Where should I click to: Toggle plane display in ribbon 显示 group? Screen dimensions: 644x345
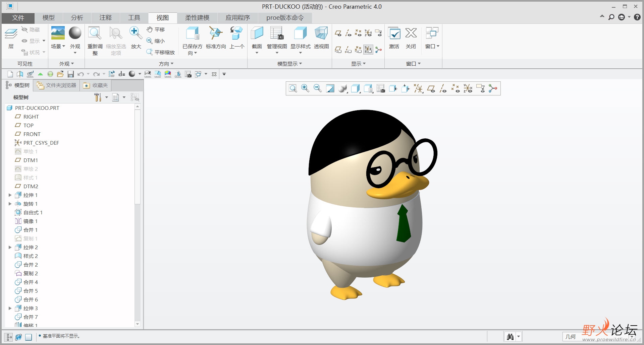point(338,33)
